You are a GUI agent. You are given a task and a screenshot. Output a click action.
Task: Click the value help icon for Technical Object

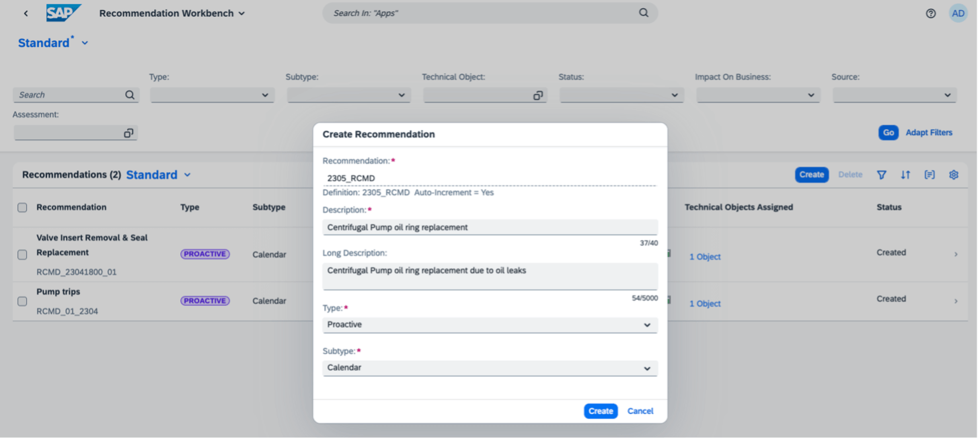pyautogui.click(x=537, y=95)
